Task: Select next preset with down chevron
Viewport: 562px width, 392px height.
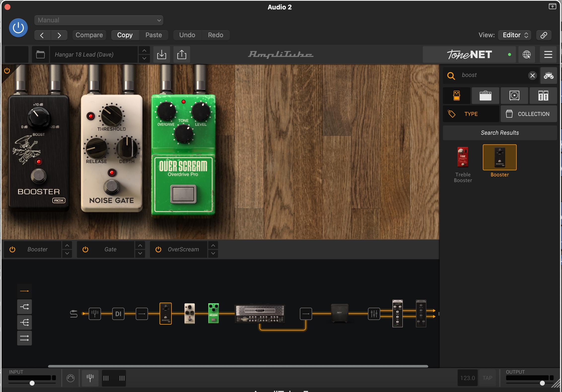Action: point(144,59)
